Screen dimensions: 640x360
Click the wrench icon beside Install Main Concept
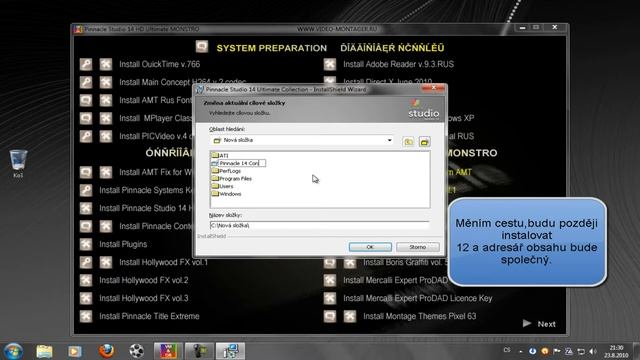[106, 82]
